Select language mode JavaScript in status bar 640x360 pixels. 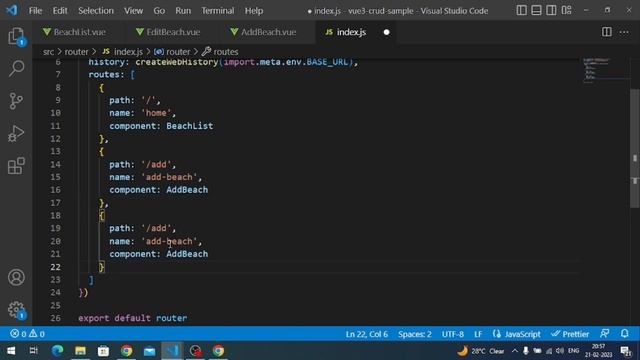[516, 334]
